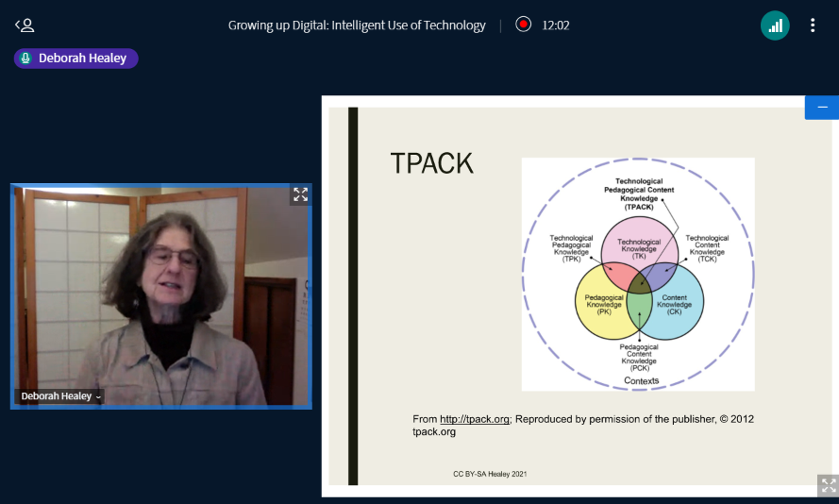Click the http://tpack.org link on the slide

pyautogui.click(x=475, y=419)
